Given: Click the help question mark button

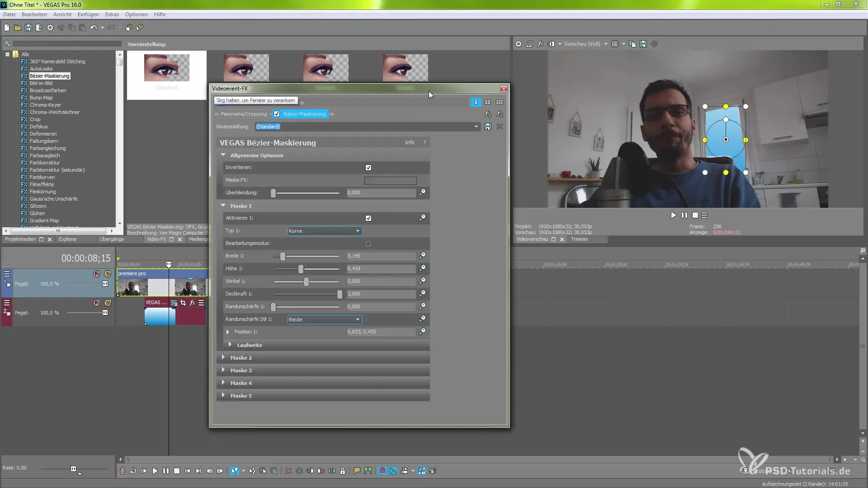Looking at the screenshot, I should pyautogui.click(x=425, y=143).
